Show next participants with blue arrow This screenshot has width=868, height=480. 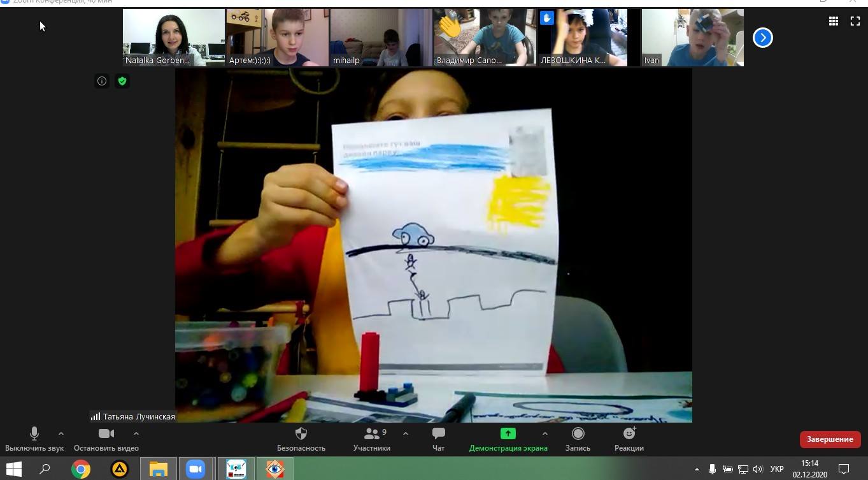pos(762,38)
